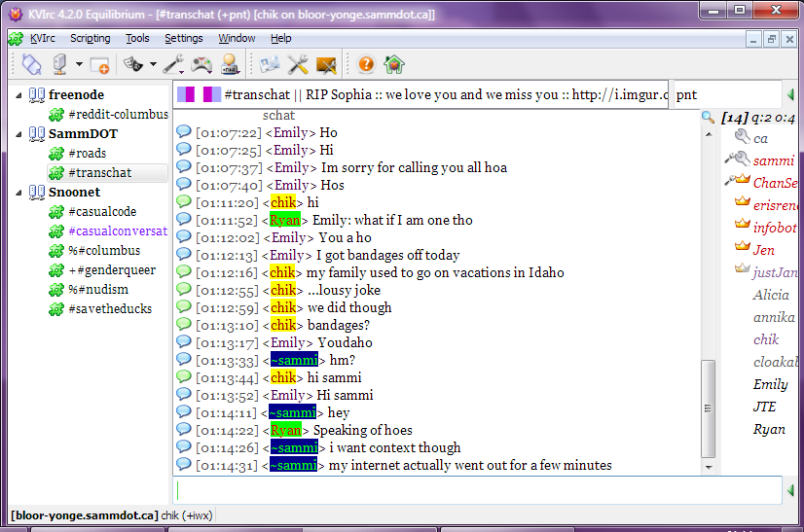Select the Snoonet network entry
This screenshot has width=804, height=532.
[x=74, y=193]
